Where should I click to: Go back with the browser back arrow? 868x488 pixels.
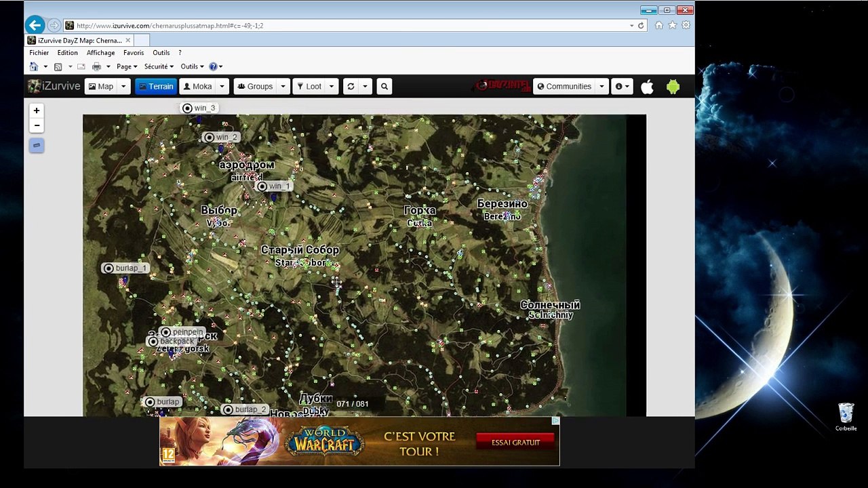point(35,25)
